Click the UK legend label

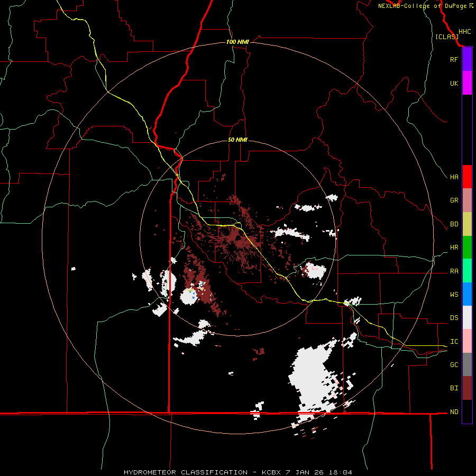[x=454, y=83]
